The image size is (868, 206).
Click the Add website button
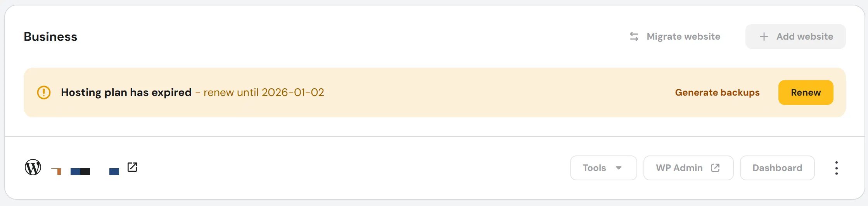click(x=795, y=37)
